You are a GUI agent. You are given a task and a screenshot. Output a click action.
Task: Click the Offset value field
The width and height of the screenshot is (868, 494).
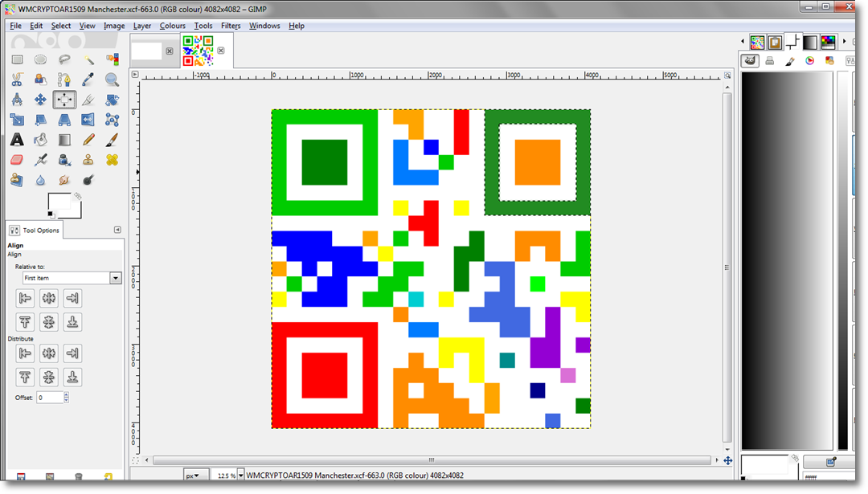[x=50, y=397]
